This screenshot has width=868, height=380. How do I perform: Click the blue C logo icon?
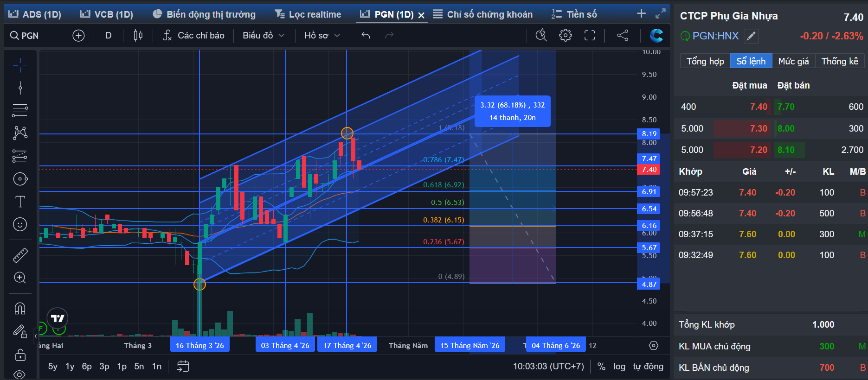[x=656, y=35]
